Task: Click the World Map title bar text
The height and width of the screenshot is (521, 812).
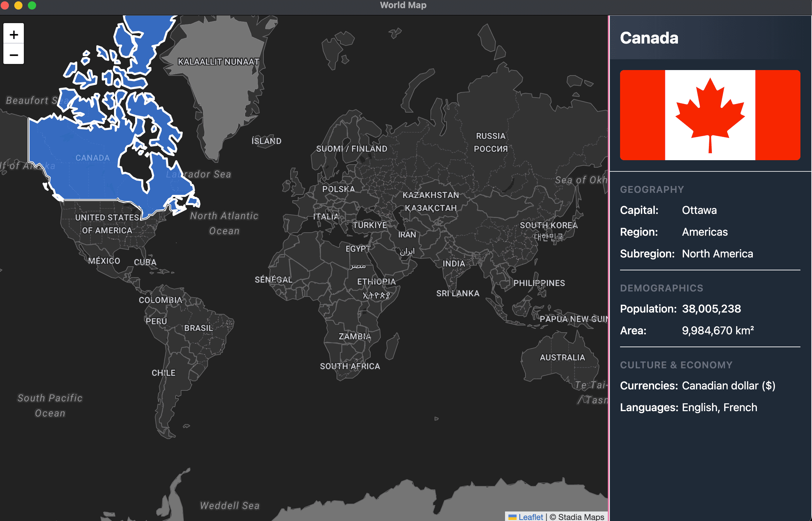Action: click(403, 5)
